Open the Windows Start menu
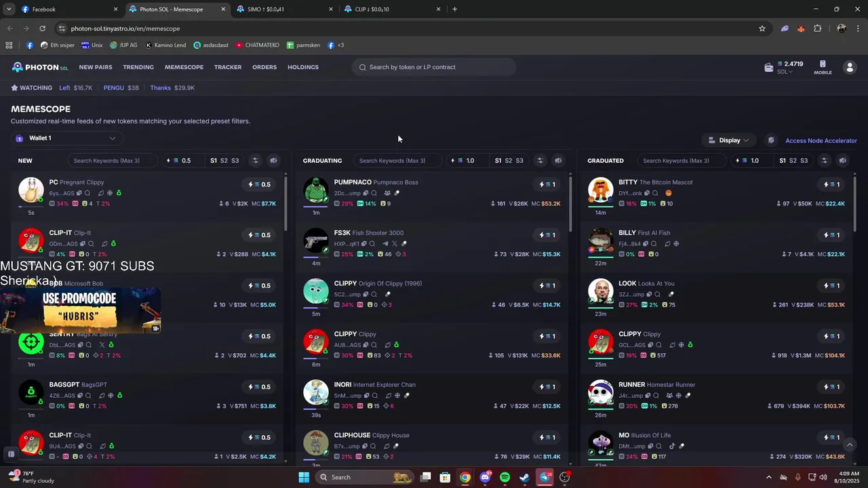 [304, 477]
